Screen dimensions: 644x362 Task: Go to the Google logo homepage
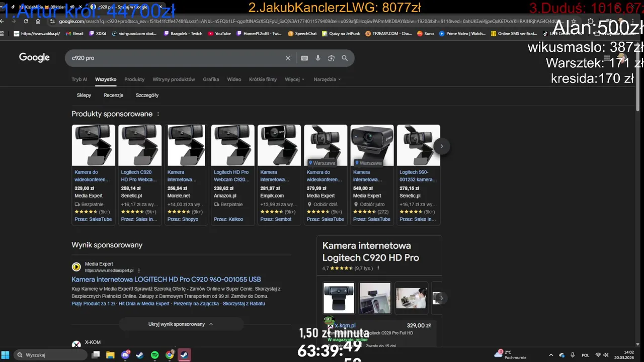pyautogui.click(x=34, y=57)
